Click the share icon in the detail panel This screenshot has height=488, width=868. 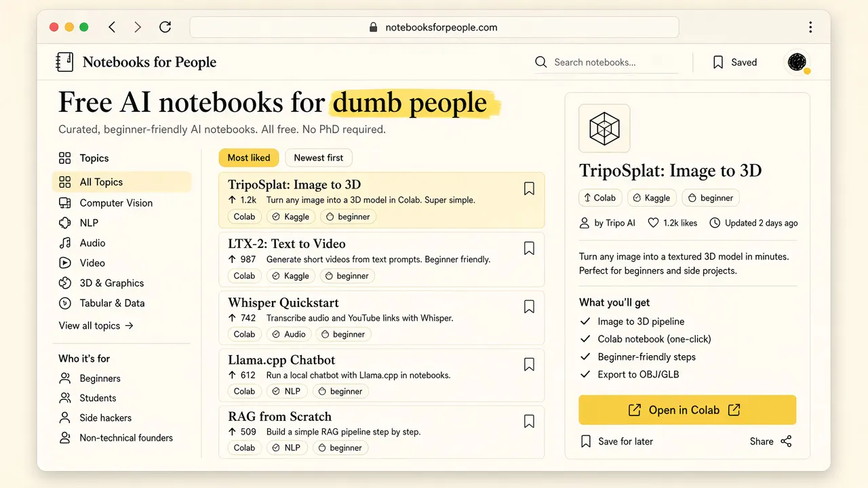[x=786, y=441]
